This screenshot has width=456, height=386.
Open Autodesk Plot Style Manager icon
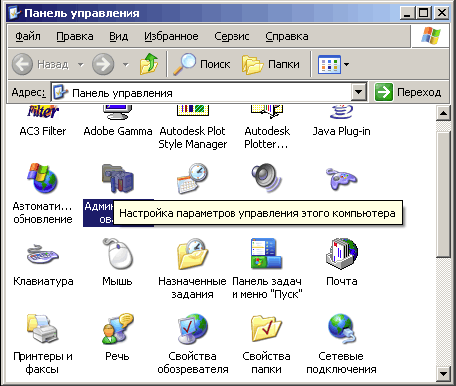click(x=193, y=111)
